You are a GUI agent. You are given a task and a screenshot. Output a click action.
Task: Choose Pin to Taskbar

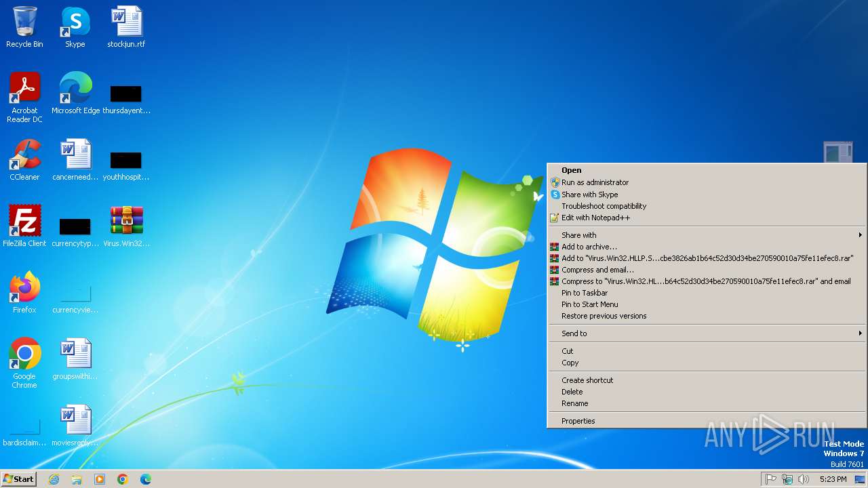pyautogui.click(x=707, y=293)
